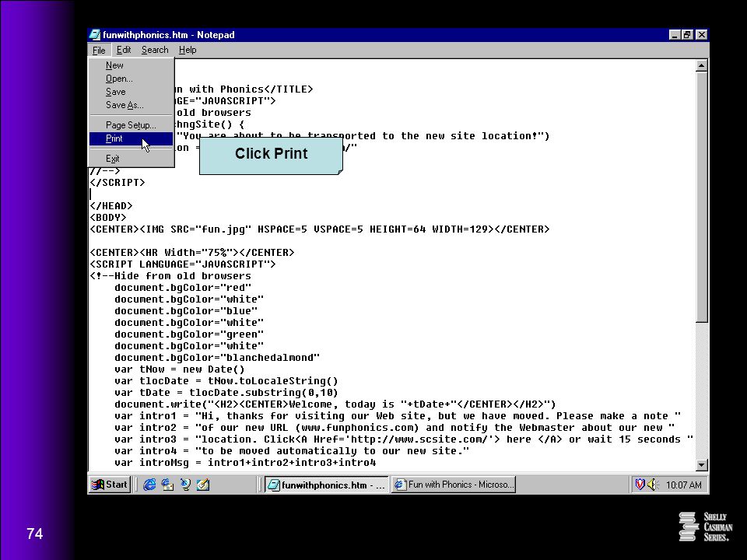Open the Search menu
This screenshot has width=747, height=560.
pyautogui.click(x=155, y=50)
